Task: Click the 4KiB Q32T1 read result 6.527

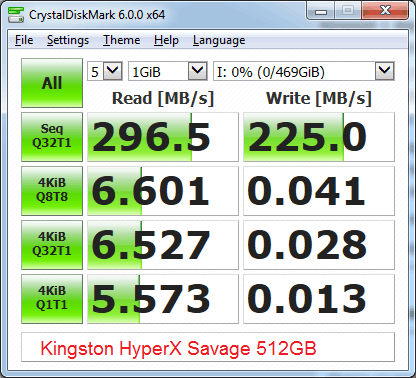Action: point(163,245)
